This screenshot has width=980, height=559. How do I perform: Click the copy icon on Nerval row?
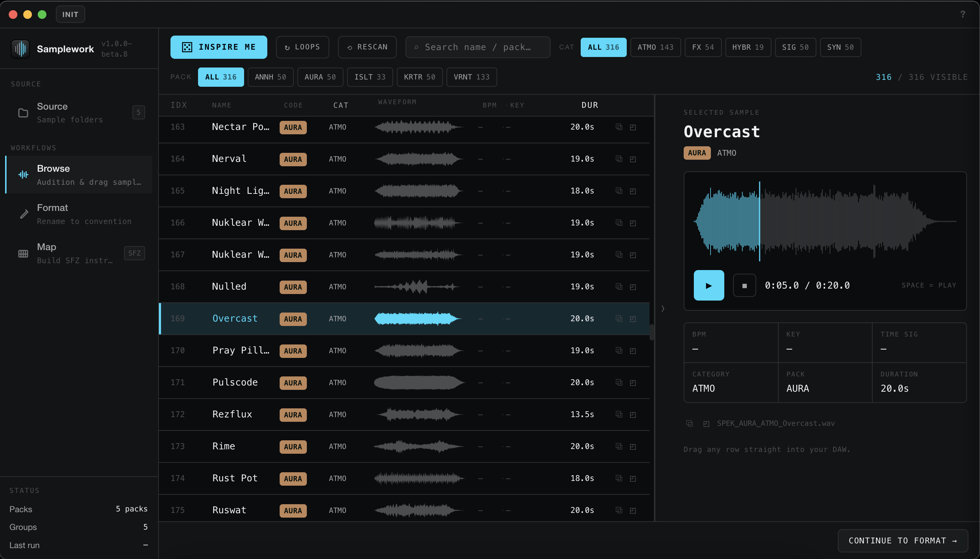619,159
